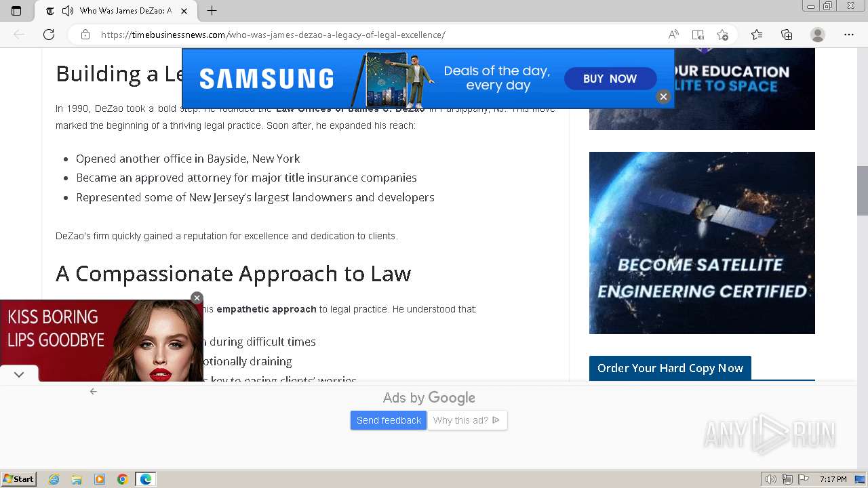Screen dimensions: 868x488
Task: Click the address bar URL
Action: [273, 35]
